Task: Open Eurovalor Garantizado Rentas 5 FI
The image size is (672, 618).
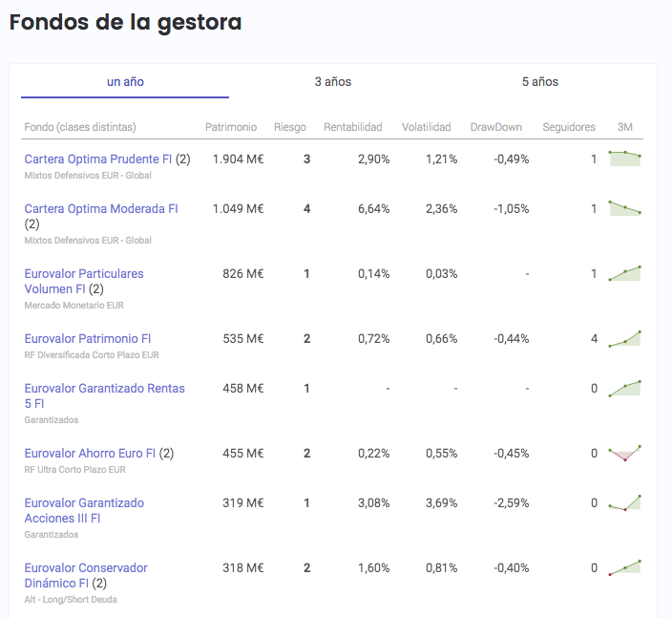Action: coord(104,395)
